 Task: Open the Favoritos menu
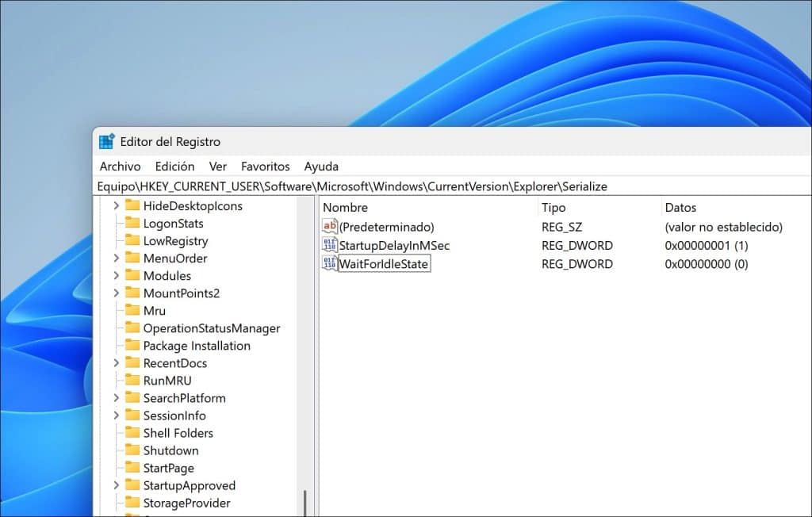[265, 167]
